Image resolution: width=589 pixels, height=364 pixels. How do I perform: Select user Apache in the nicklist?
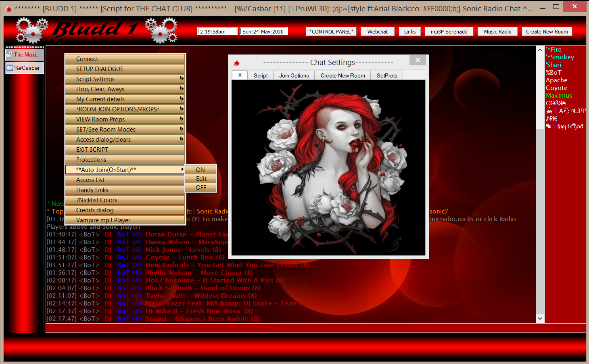(x=557, y=80)
